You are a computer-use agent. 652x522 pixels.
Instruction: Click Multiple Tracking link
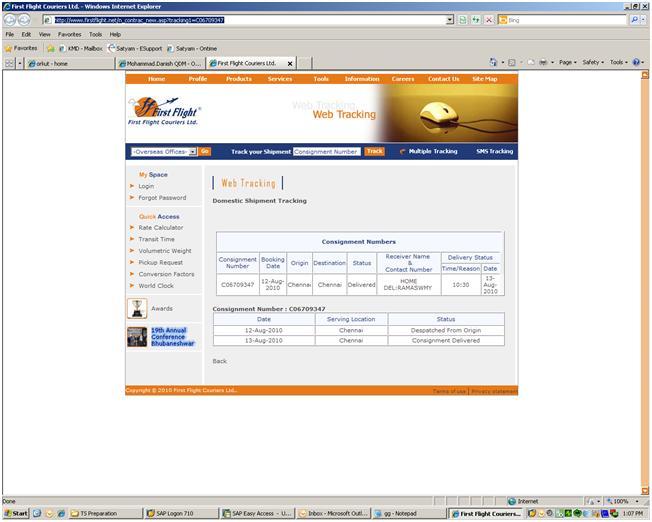tap(433, 151)
